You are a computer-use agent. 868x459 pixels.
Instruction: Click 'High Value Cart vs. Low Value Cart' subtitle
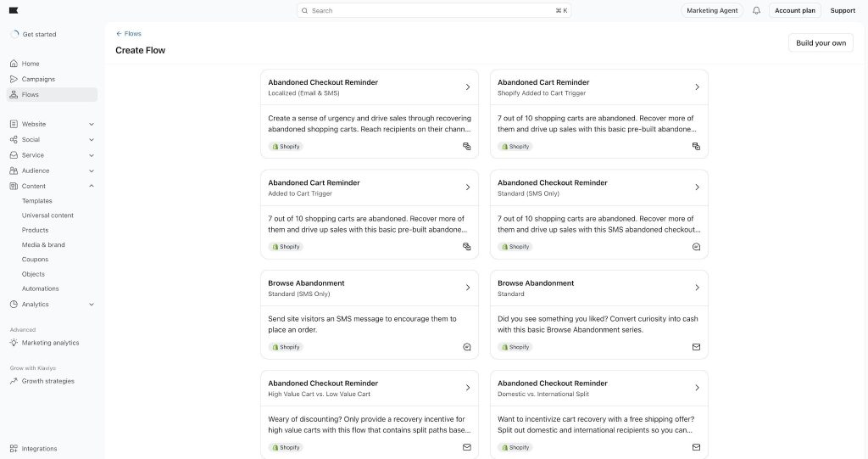319,395
